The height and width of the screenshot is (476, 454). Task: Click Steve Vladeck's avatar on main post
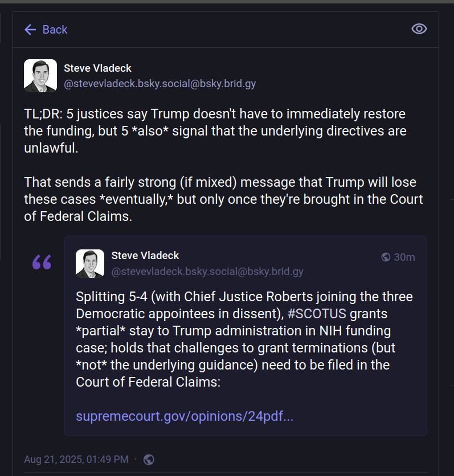point(40,76)
